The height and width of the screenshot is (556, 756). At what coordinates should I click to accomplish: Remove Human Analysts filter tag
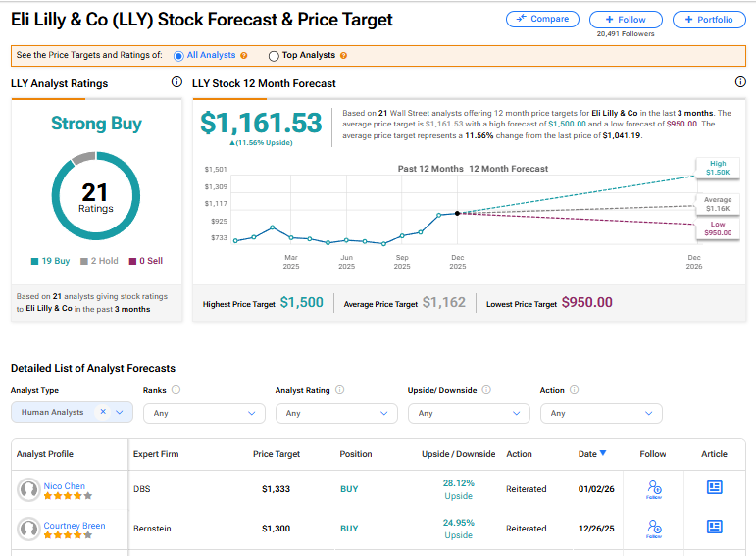[103, 413]
